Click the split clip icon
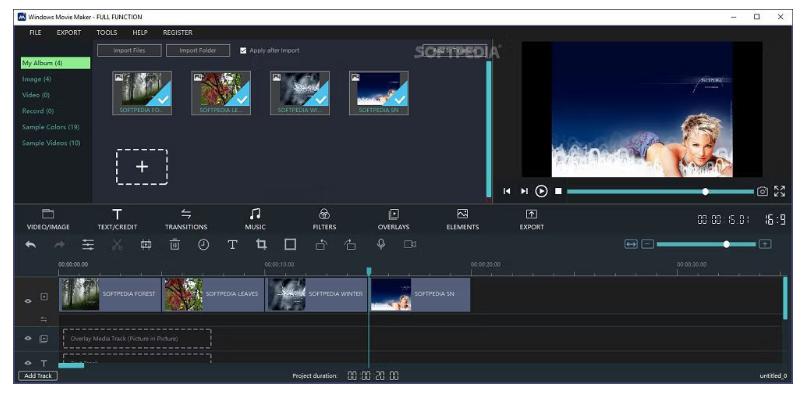The height and width of the screenshot is (400, 806). [x=146, y=245]
